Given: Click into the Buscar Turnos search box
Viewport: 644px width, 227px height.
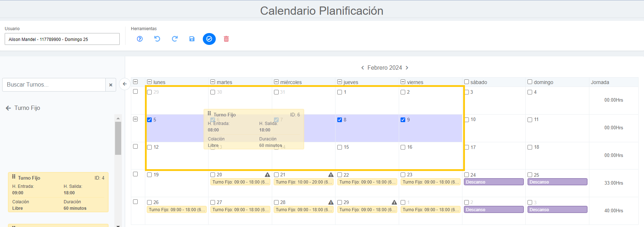Looking at the screenshot, I should (54, 85).
